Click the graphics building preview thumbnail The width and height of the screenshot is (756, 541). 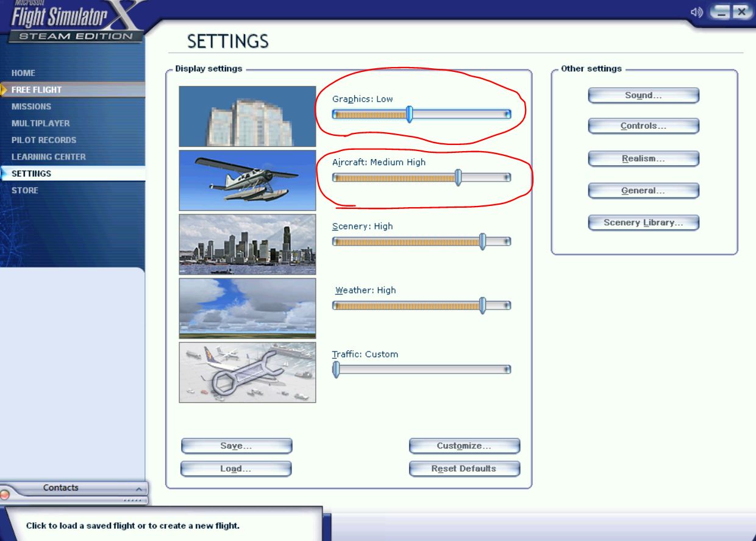tap(248, 116)
